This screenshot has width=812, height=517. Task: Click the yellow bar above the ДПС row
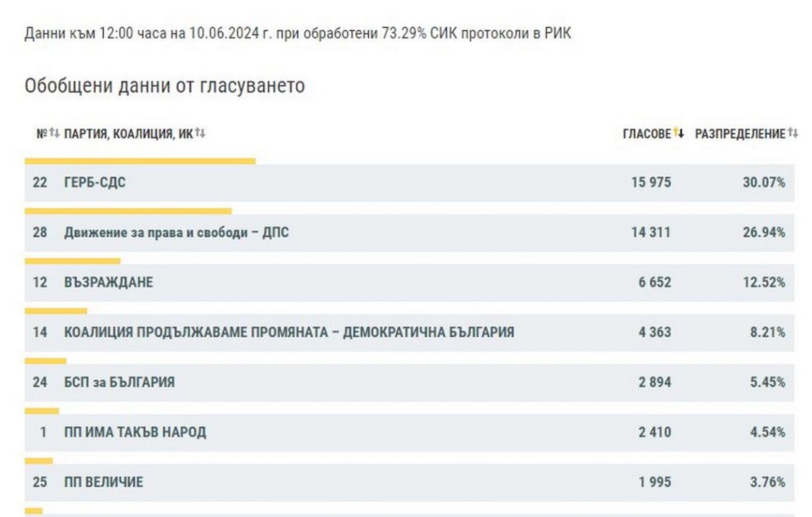[x=128, y=211]
